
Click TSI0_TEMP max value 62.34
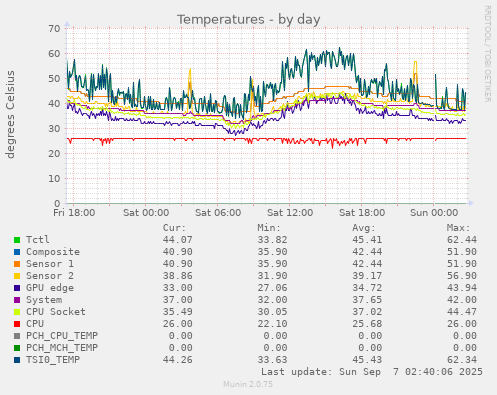[x=462, y=360]
